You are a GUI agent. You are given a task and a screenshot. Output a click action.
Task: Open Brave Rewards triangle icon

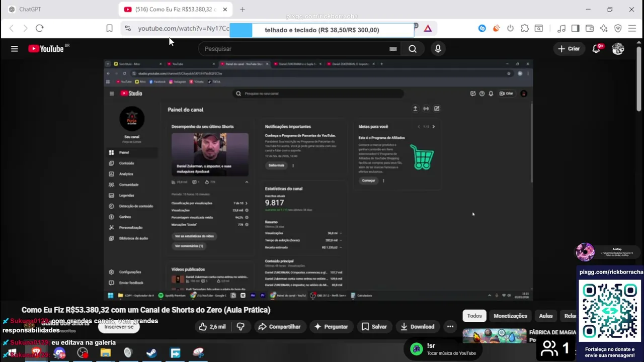click(x=428, y=29)
